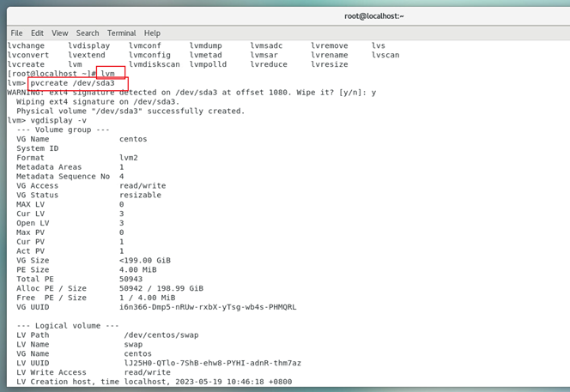Click the lvchange command name
The width and height of the screenshot is (570, 392).
coord(26,45)
